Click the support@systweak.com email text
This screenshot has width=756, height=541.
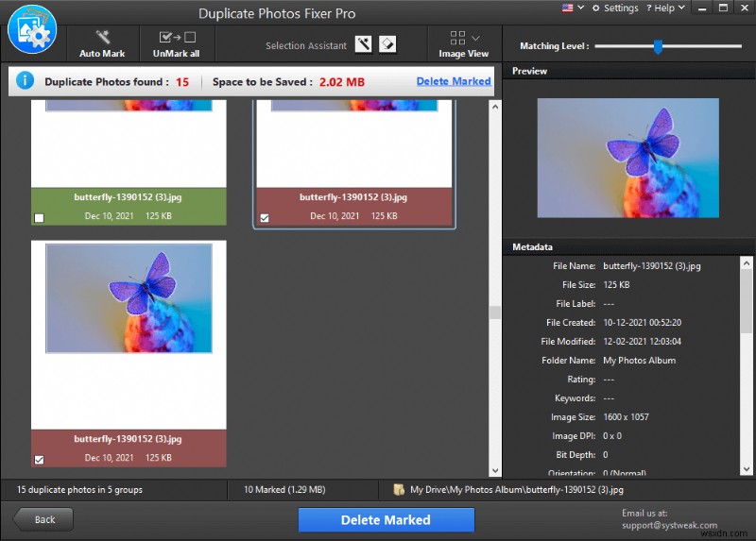tap(669, 525)
